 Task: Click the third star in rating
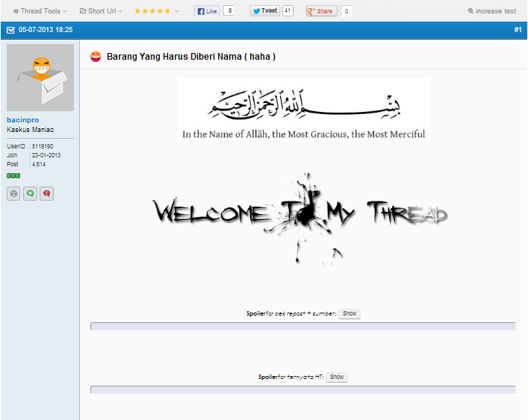point(152,11)
